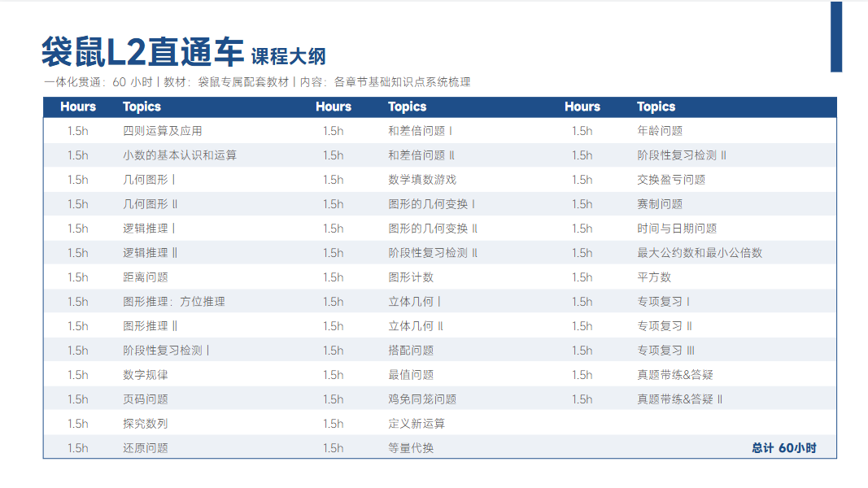Click the topic 最值问题
This screenshot has width=868, height=488.
[411, 375]
